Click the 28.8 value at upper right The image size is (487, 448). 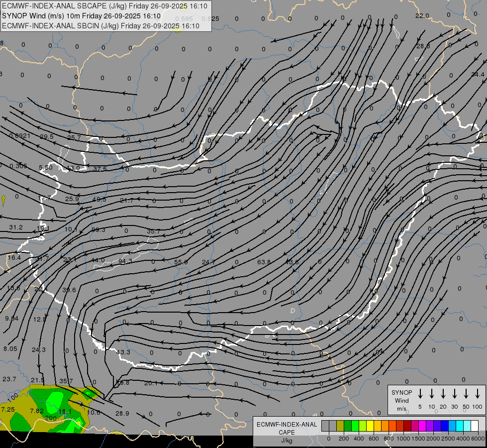click(x=423, y=46)
